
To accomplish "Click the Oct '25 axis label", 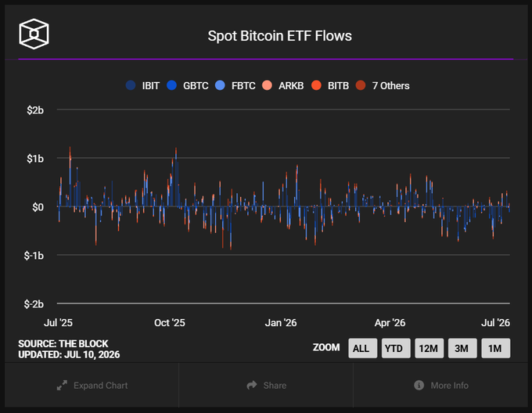I will [x=170, y=322].
